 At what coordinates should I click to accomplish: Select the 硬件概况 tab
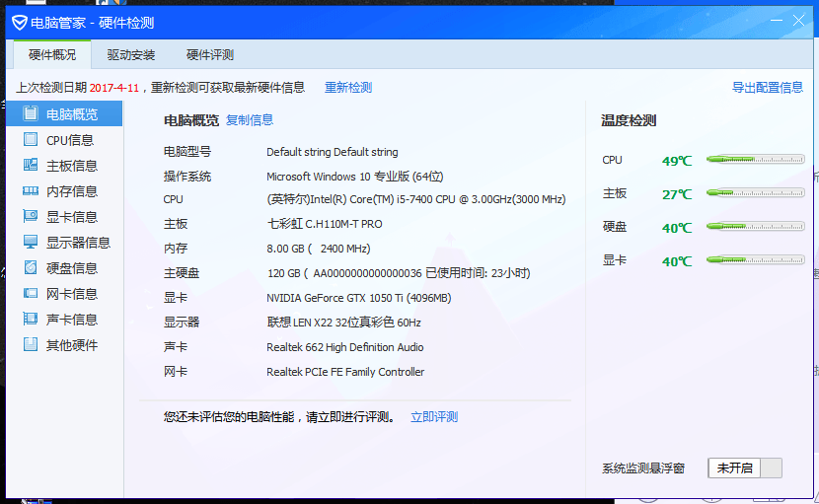click(x=52, y=55)
